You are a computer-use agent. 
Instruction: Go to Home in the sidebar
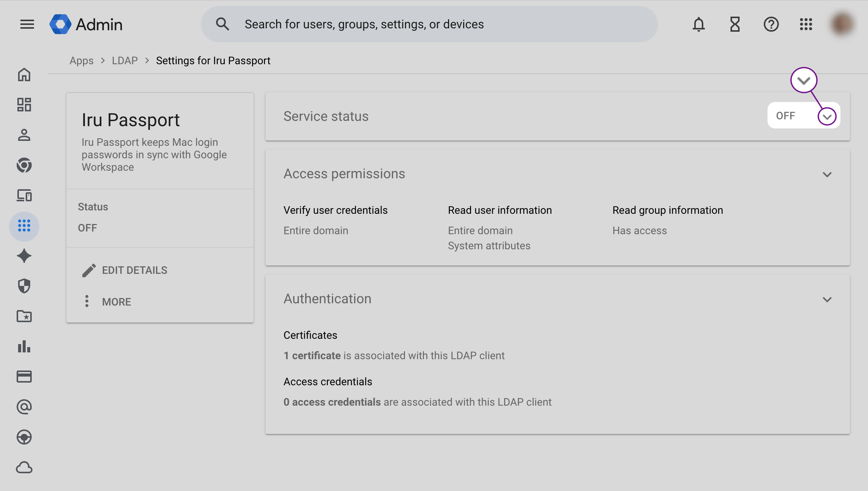point(24,75)
